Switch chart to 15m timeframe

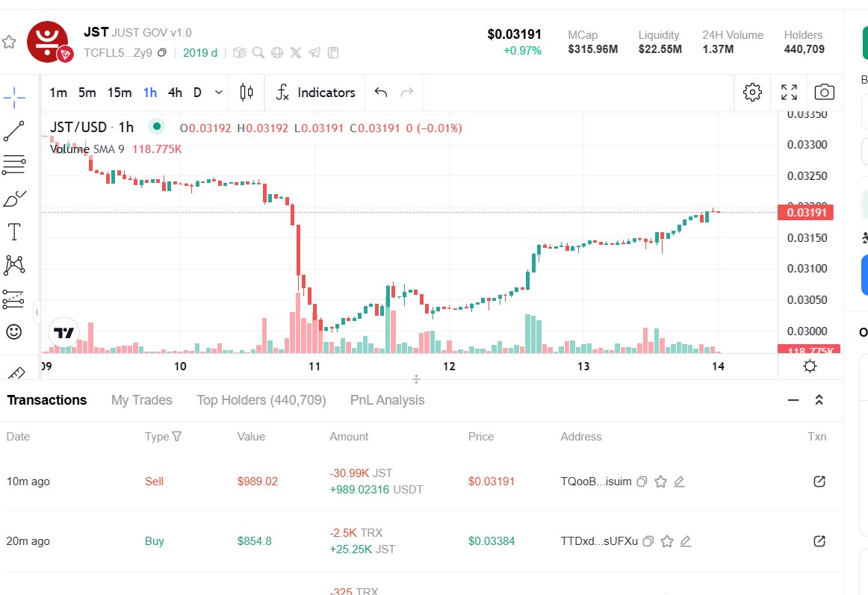120,93
